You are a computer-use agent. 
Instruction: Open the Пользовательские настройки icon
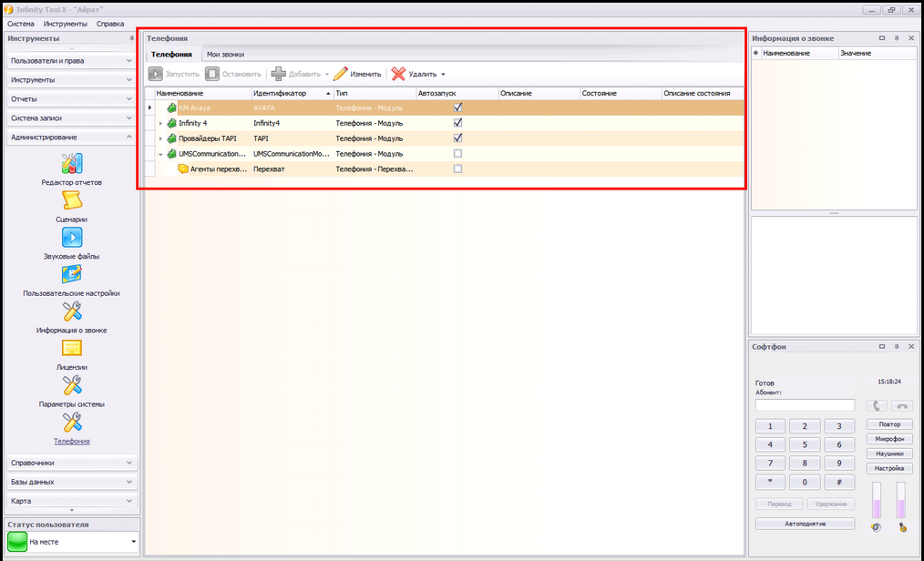(72, 274)
